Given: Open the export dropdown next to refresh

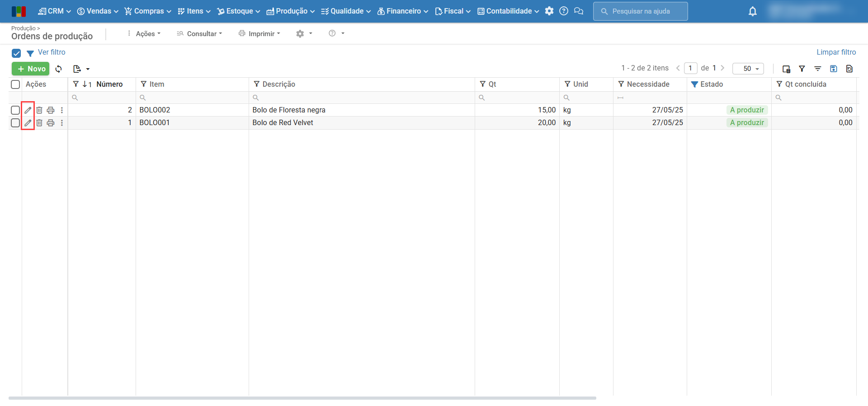Looking at the screenshot, I should tap(81, 69).
